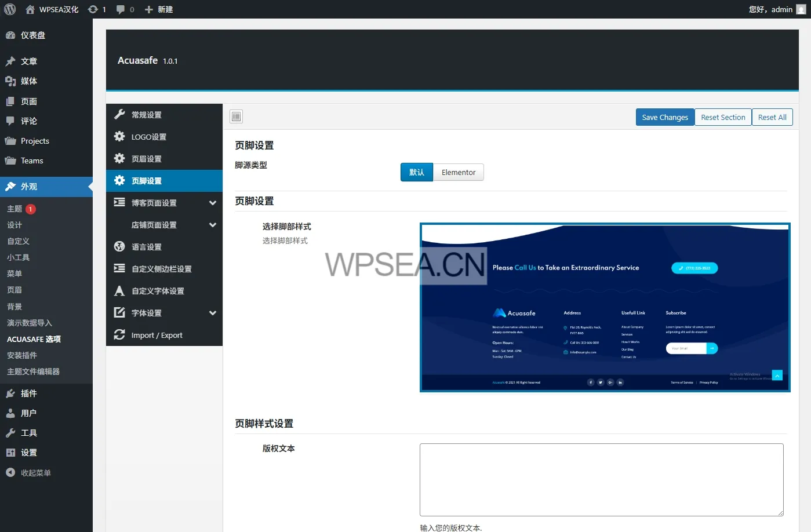
Task: Expand the 字体设置 submenu chevron
Action: 213,313
